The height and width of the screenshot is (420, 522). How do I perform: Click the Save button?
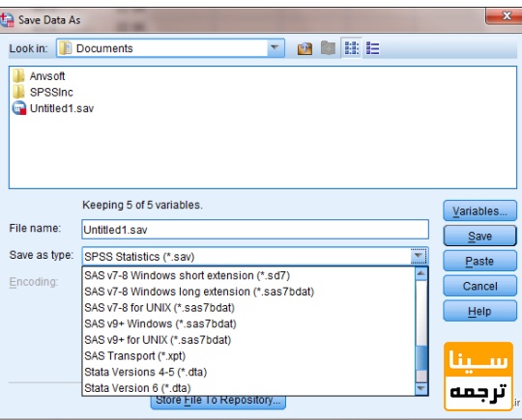pyautogui.click(x=479, y=236)
